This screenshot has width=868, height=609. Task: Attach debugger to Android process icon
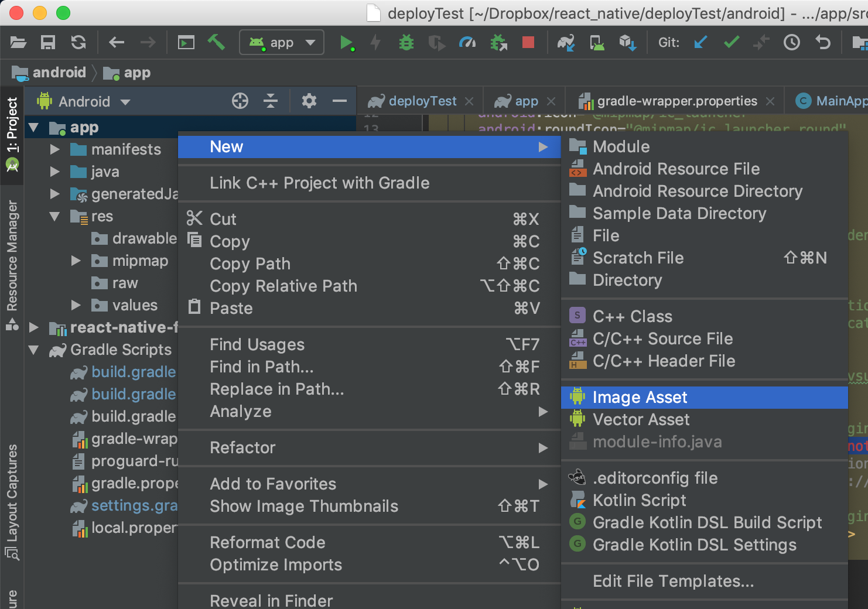(498, 42)
